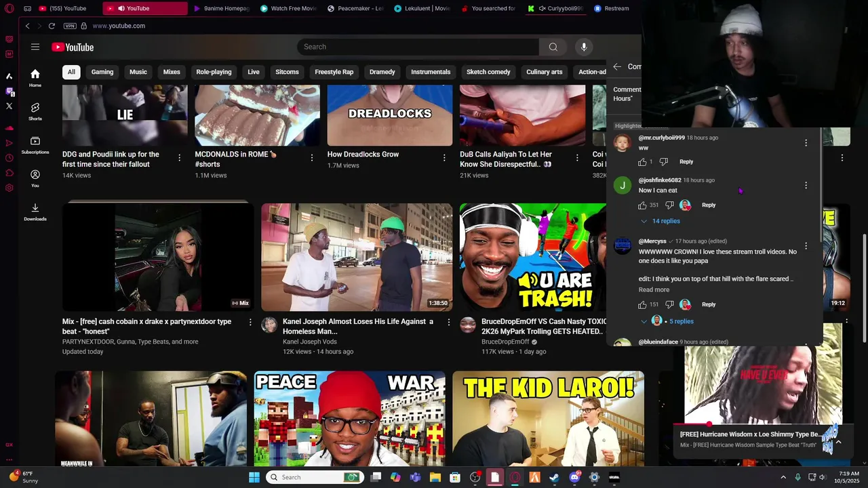The image size is (868, 488).
Task: Dislike the @Mercyss comment
Action: click(669, 304)
